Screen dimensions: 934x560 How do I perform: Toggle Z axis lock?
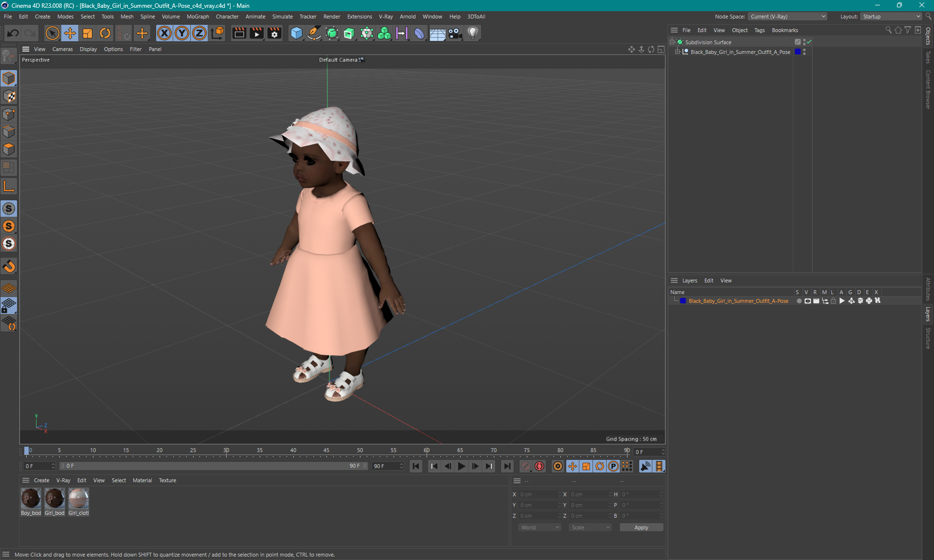click(x=199, y=33)
